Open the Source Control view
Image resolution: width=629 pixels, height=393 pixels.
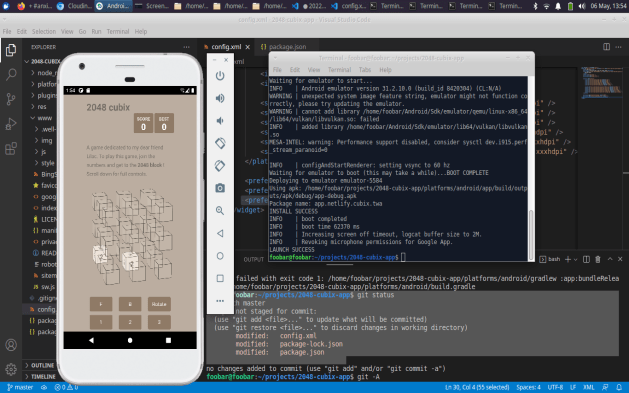point(11,99)
